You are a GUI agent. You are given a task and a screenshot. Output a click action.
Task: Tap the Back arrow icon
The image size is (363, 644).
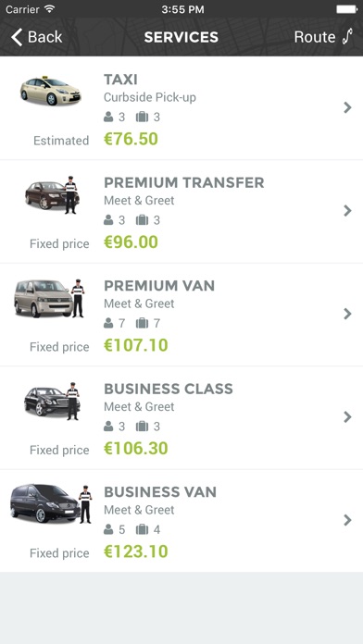click(17, 37)
